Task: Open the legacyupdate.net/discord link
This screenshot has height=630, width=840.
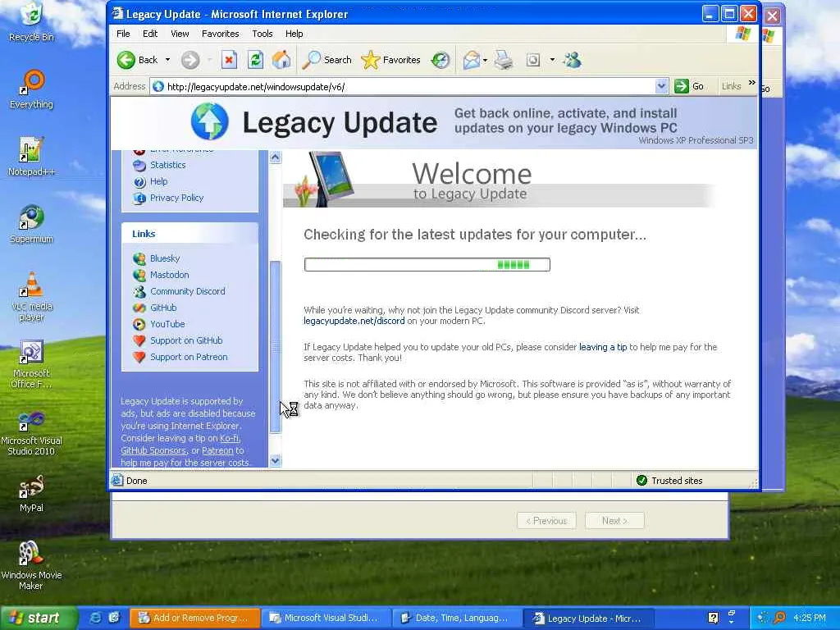Action: pos(354,321)
